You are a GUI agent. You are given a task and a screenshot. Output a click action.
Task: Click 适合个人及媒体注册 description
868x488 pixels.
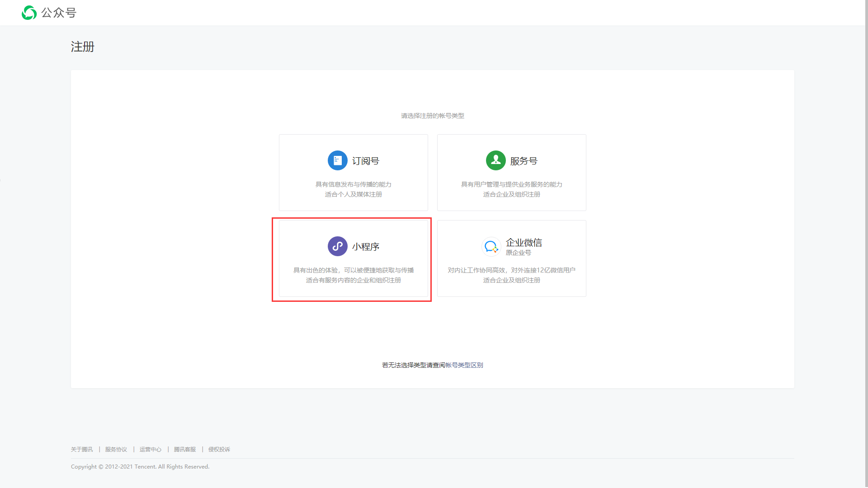point(354,194)
